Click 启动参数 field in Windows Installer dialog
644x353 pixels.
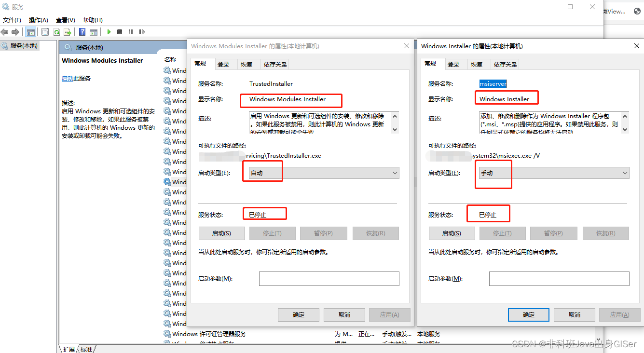[559, 279]
